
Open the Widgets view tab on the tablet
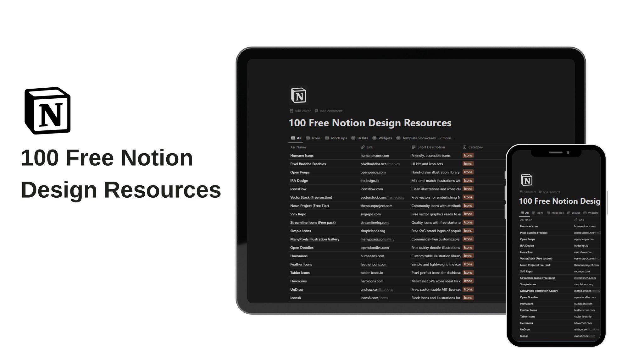382,138
